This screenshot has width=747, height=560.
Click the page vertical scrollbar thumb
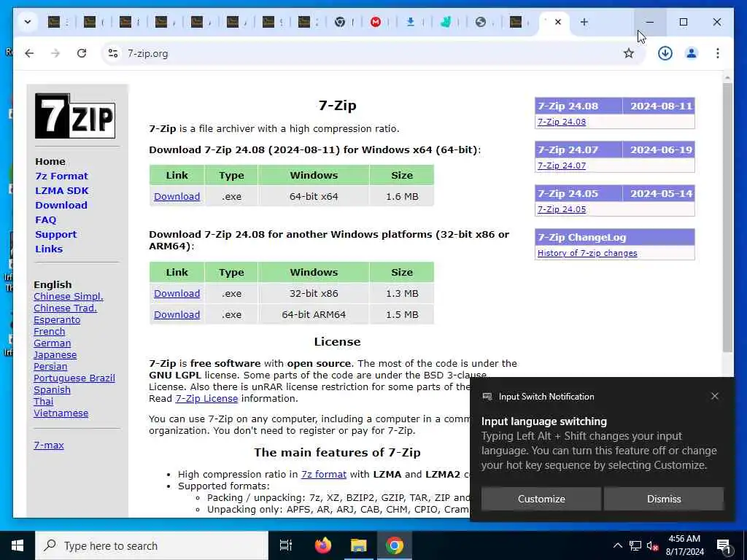[727, 217]
